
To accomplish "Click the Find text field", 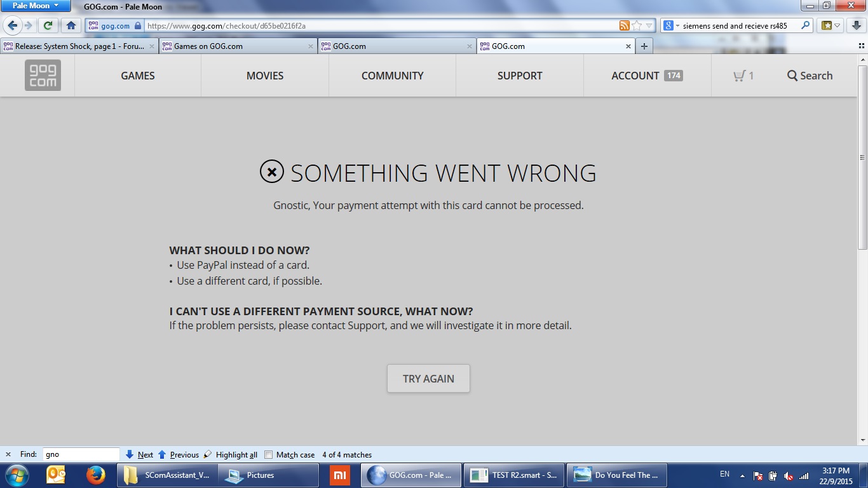I will click(81, 454).
